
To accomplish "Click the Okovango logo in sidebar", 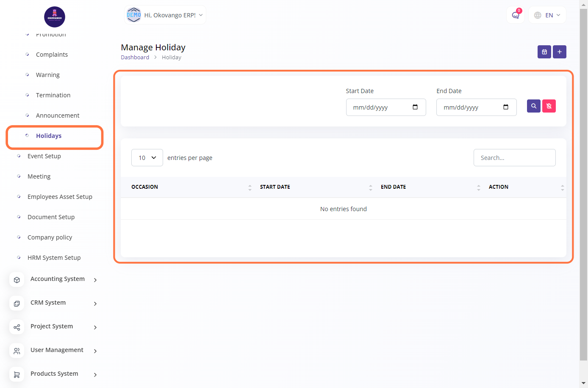I will point(55,17).
